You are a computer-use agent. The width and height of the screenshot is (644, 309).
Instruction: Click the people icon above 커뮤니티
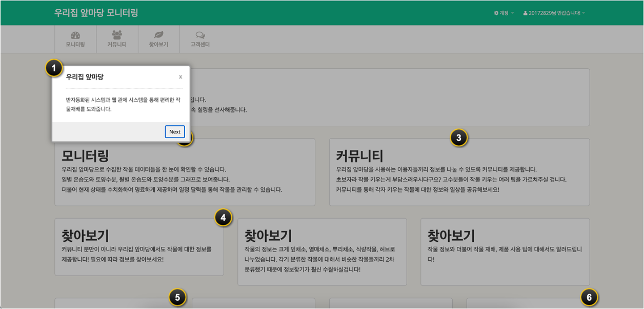[117, 35]
